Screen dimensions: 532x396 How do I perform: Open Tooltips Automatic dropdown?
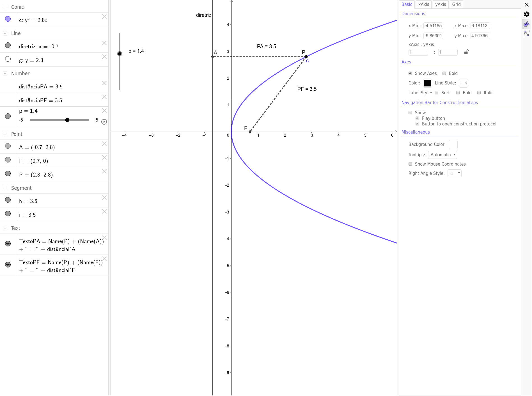pyautogui.click(x=442, y=155)
